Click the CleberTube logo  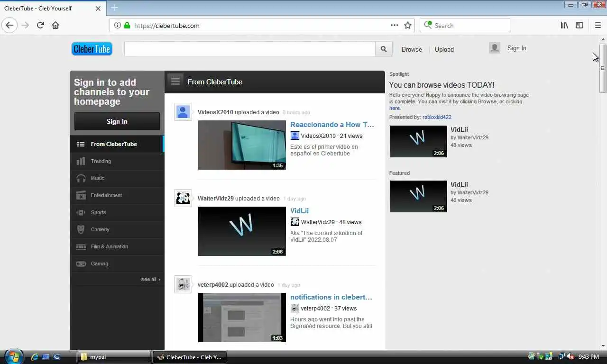point(92,49)
